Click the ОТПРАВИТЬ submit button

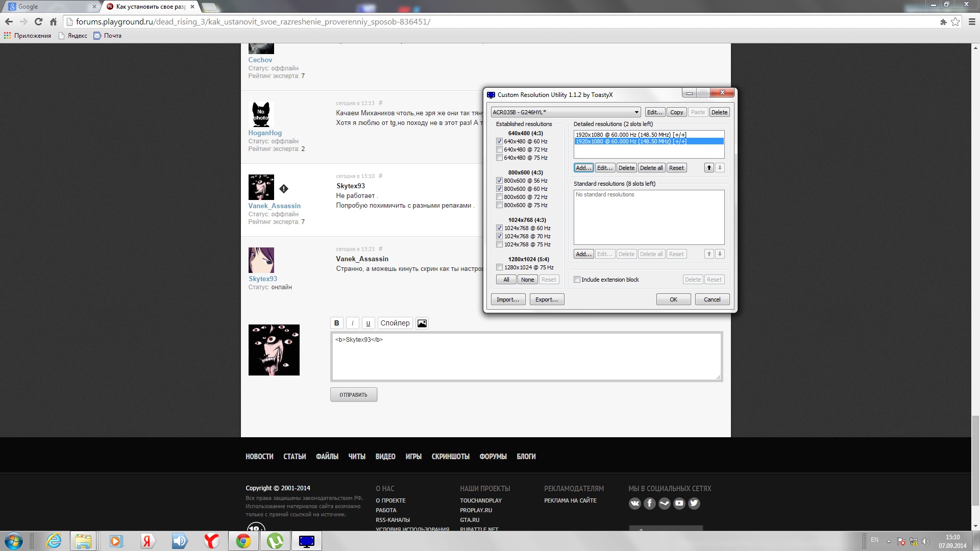[x=354, y=395]
